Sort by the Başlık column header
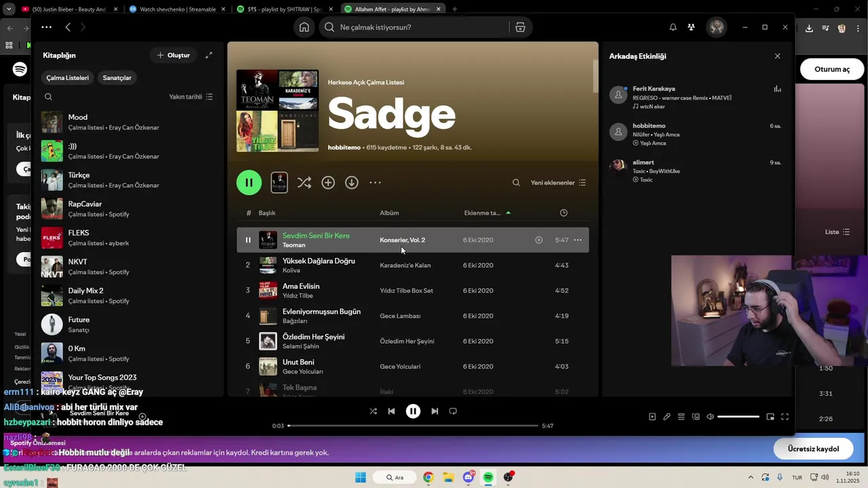This screenshot has width=868, height=488. [x=267, y=213]
